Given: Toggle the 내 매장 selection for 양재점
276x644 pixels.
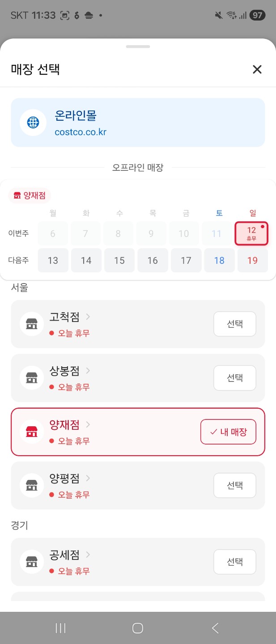Looking at the screenshot, I should [228, 432].
